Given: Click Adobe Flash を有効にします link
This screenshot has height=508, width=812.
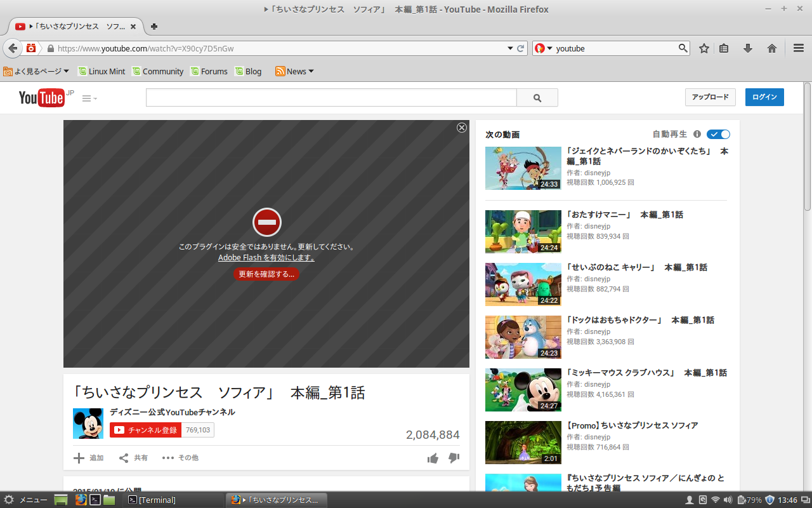Looking at the screenshot, I should (266, 258).
